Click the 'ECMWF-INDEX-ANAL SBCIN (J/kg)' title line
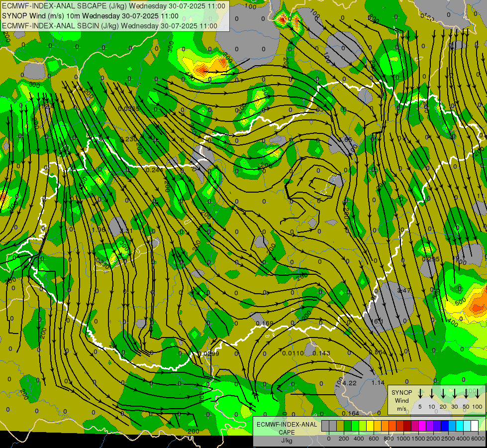This screenshot has width=487, height=448. [109, 26]
